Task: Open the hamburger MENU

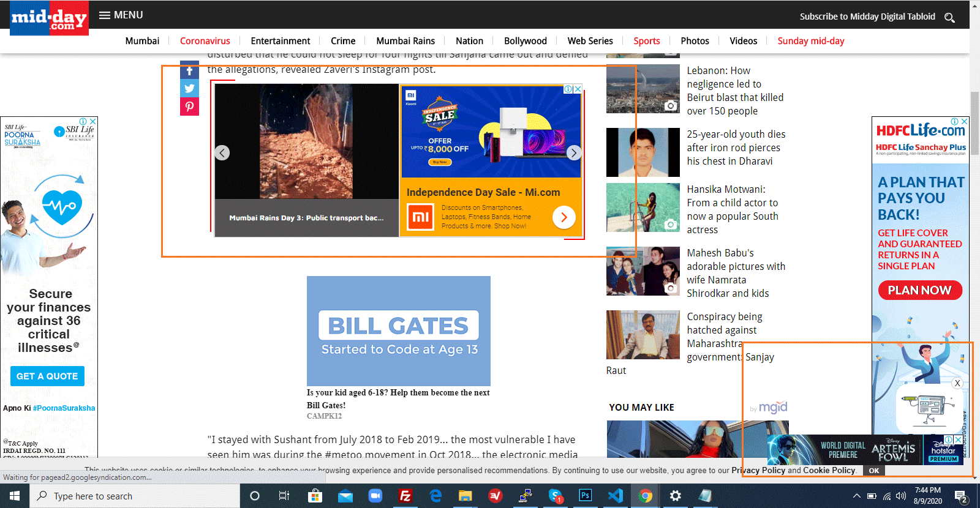Action: click(x=121, y=15)
